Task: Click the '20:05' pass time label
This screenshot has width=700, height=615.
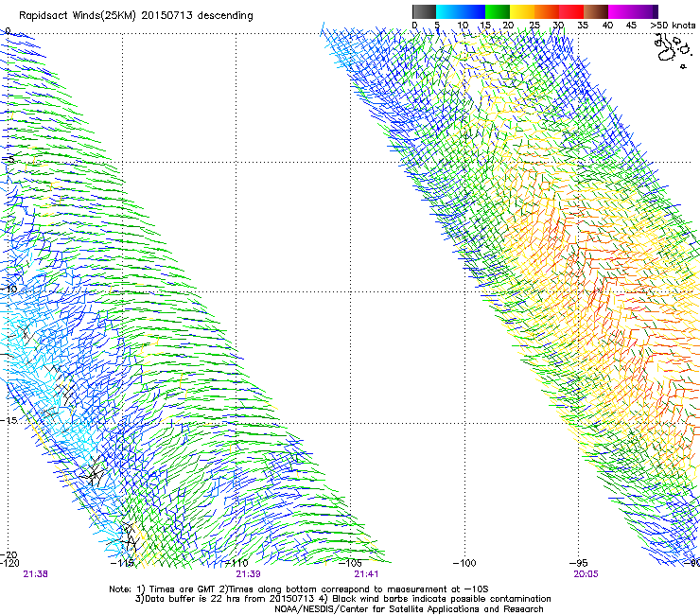Action: pos(586,574)
